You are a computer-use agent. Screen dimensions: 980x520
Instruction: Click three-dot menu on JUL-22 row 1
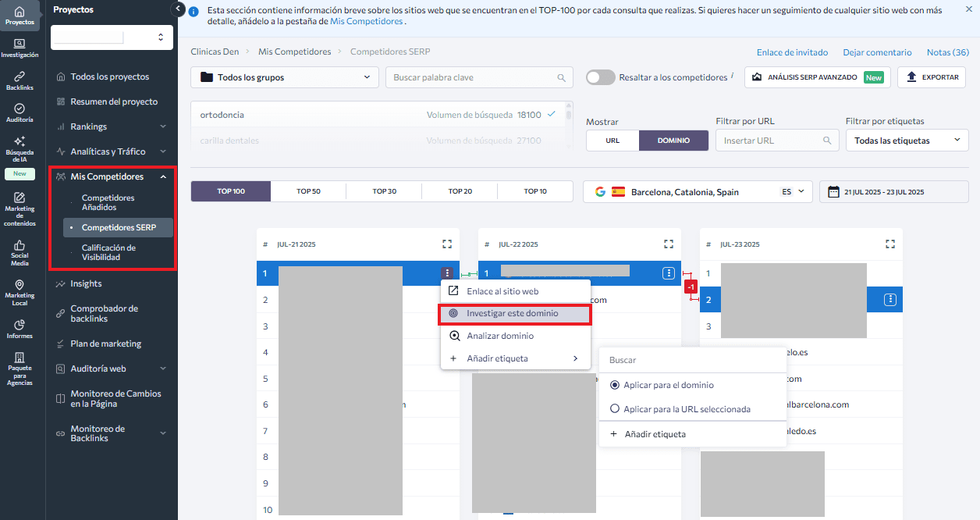669,273
